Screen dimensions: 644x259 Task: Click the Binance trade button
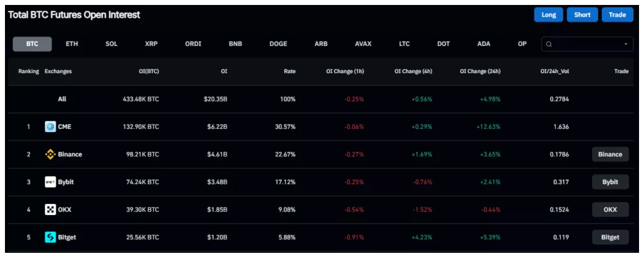[610, 154]
